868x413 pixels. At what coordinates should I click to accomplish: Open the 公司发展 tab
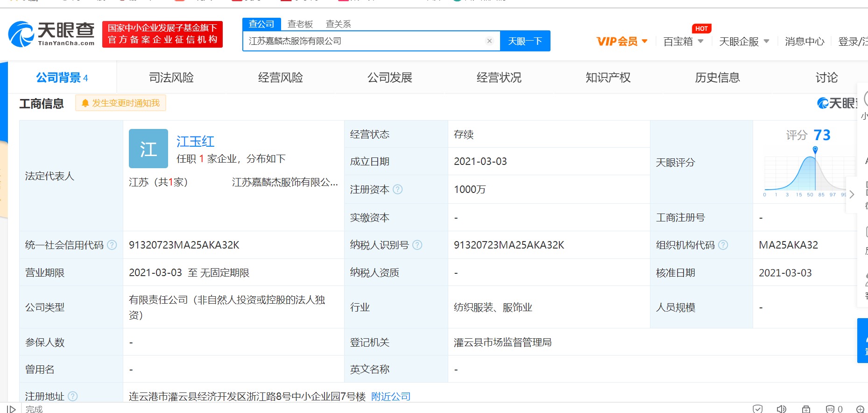pos(390,78)
